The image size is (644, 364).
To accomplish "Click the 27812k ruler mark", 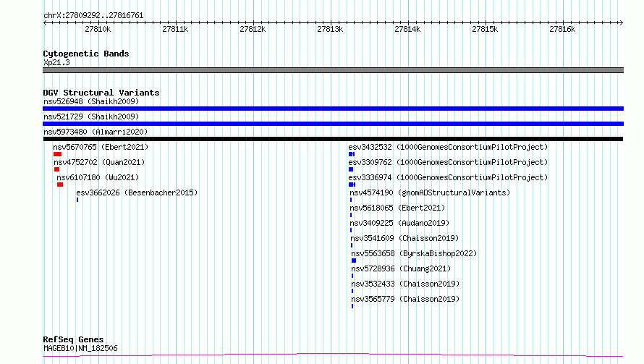I will pos(253,29).
